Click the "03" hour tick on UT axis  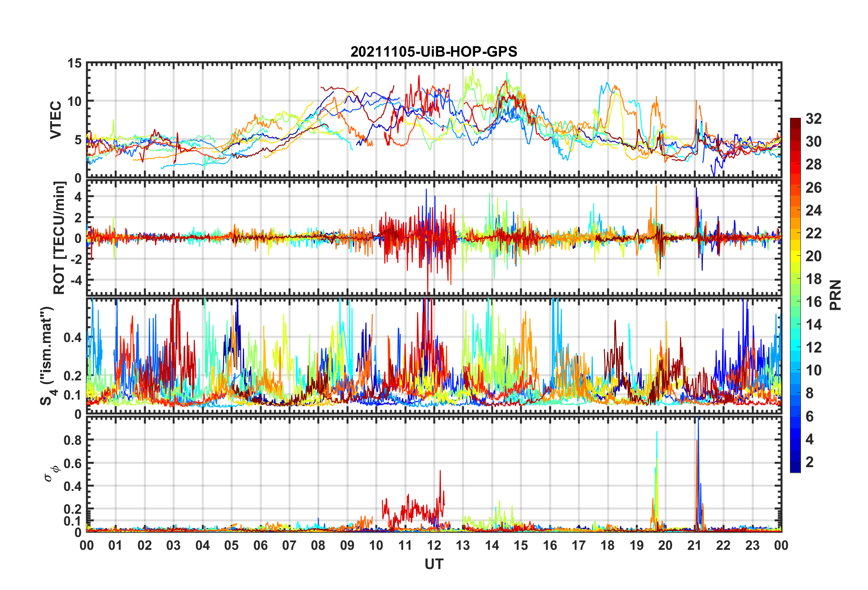[173, 545]
